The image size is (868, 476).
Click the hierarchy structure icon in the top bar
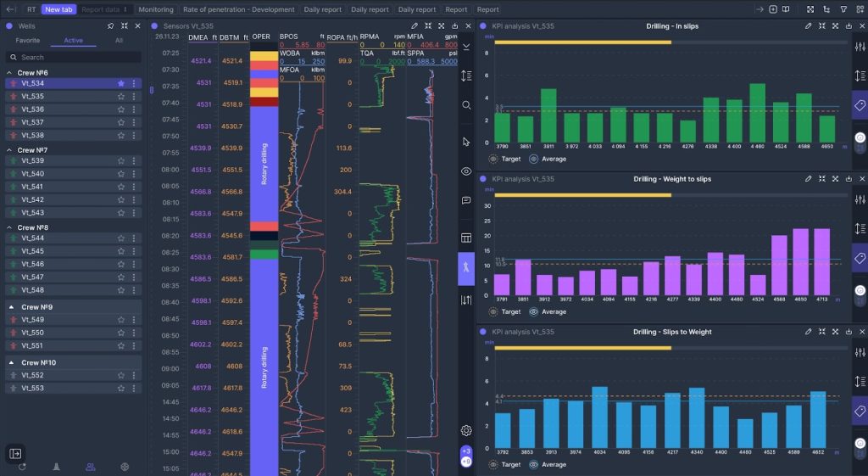coord(827,9)
